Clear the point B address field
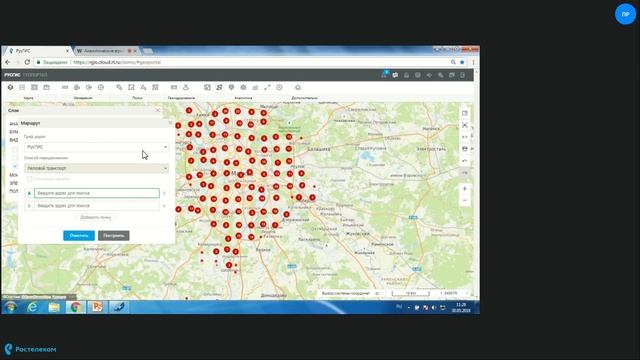This screenshot has height=360, width=640. click(x=164, y=206)
